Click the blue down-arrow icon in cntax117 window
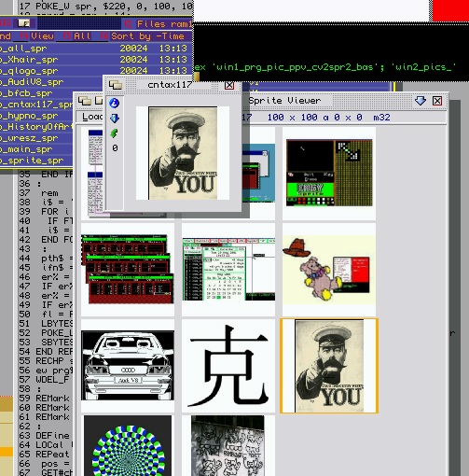This screenshot has height=476, width=469. pyautogui.click(x=115, y=119)
